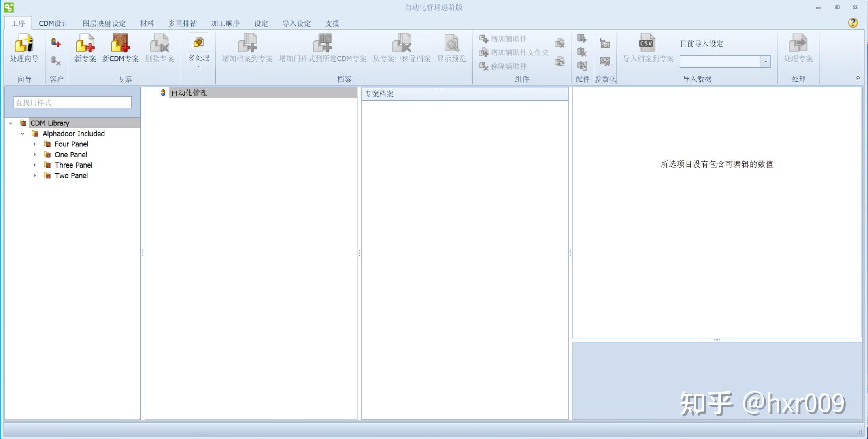
Task: Open the 图层映射设定 tab
Action: click(x=104, y=23)
